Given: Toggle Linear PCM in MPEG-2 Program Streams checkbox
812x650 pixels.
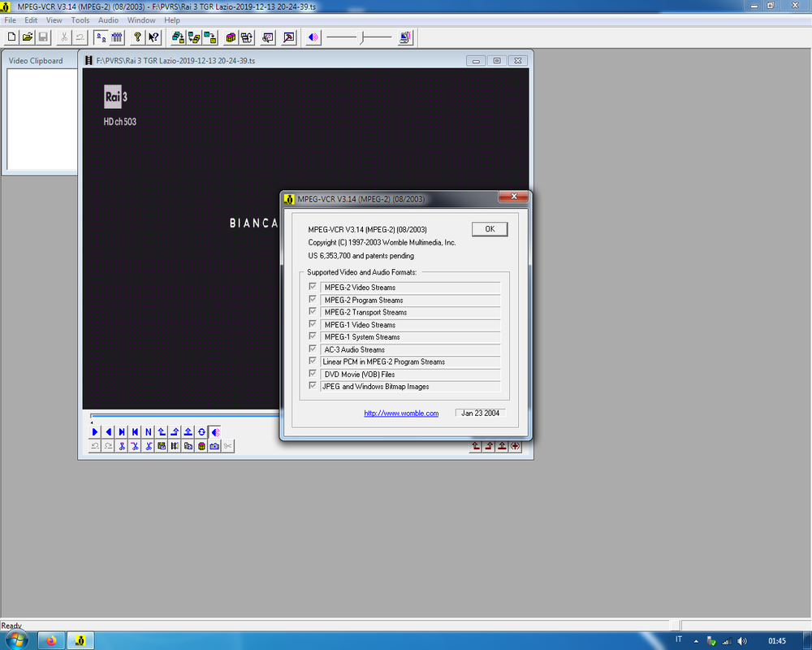Looking at the screenshot, I should point(313,361).
